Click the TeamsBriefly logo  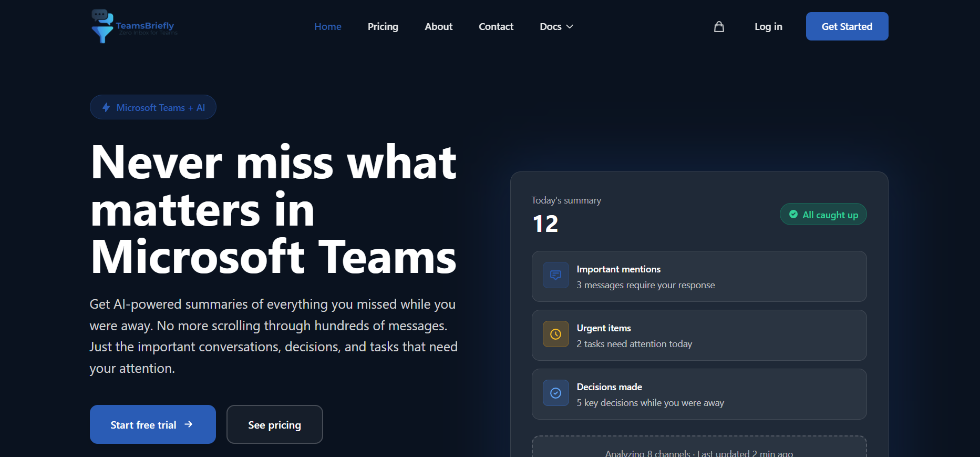tap(135, 26)
